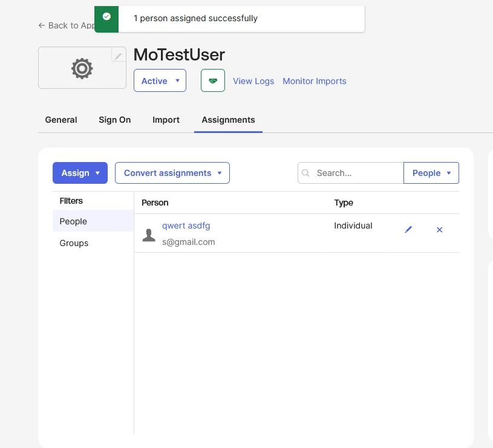Click the Monitor Imports link

[x=314, y=81]
